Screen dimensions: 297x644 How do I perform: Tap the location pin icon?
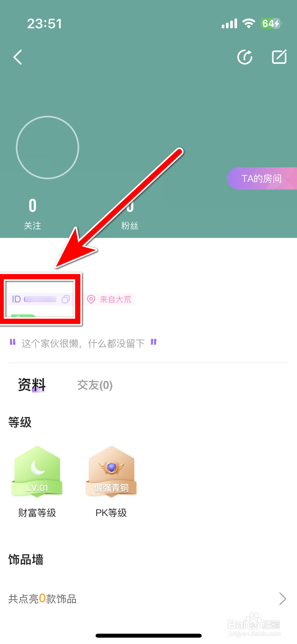pyautogui.click(x=91, y=299)
